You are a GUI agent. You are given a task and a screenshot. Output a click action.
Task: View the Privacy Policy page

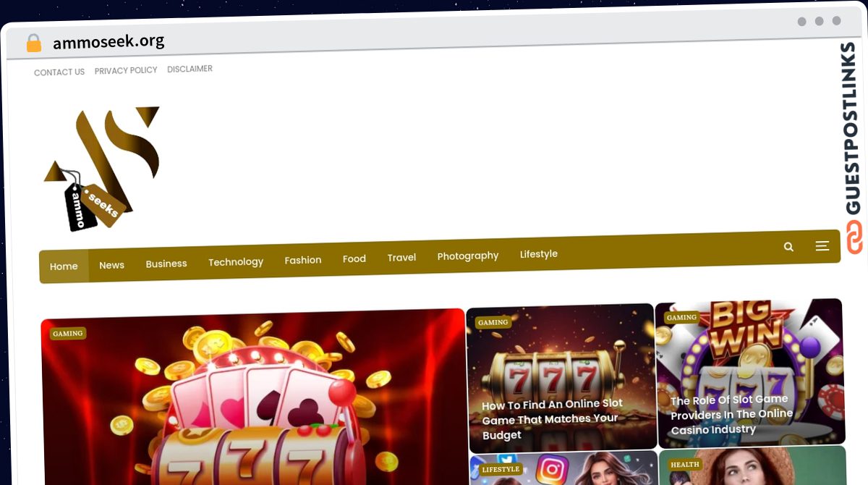point(126,70)
